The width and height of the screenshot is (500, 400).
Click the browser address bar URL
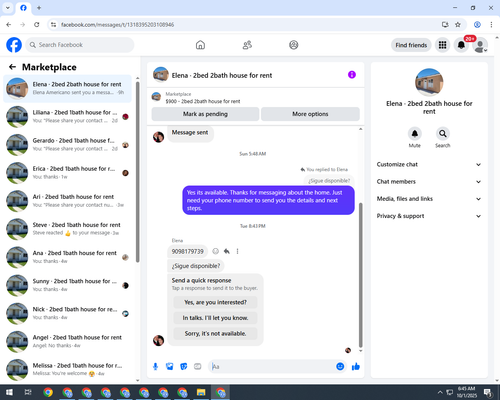tap(117, 25)
